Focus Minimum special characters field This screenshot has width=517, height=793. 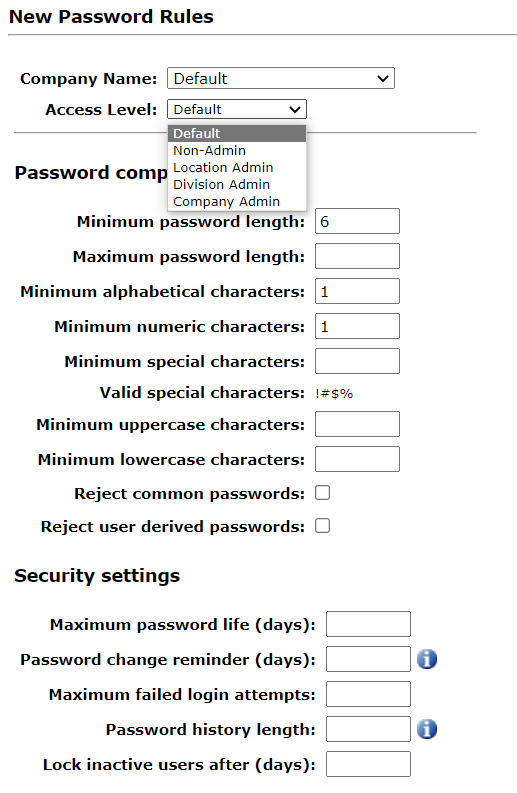(357, 361)
